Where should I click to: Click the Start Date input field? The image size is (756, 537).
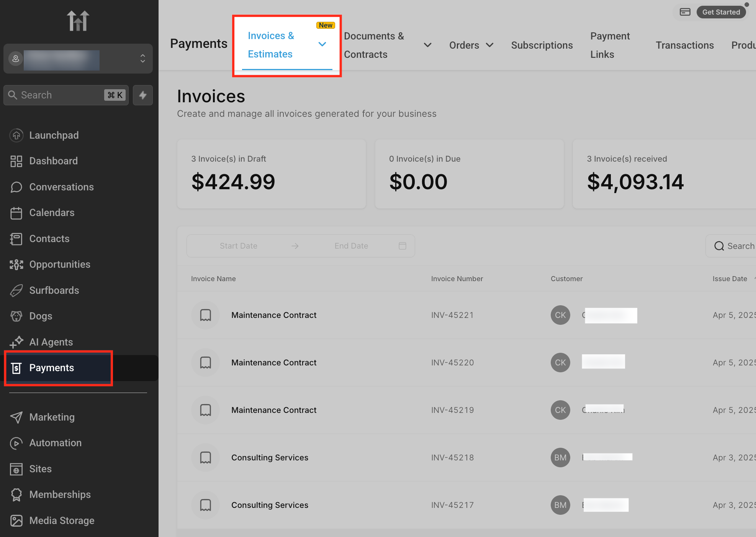238,246
